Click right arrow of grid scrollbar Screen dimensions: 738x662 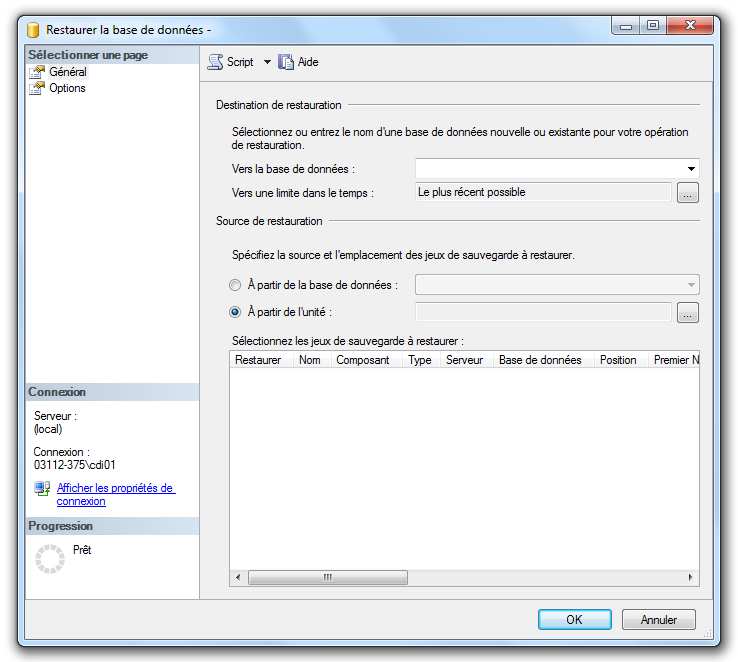(x=690, y=578)
